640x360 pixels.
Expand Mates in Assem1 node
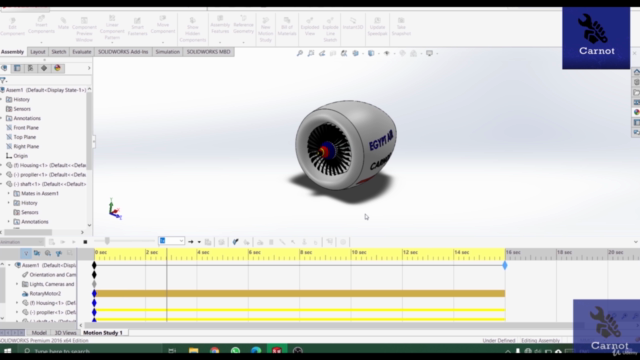pyautogui.click(x=9, y=193)
